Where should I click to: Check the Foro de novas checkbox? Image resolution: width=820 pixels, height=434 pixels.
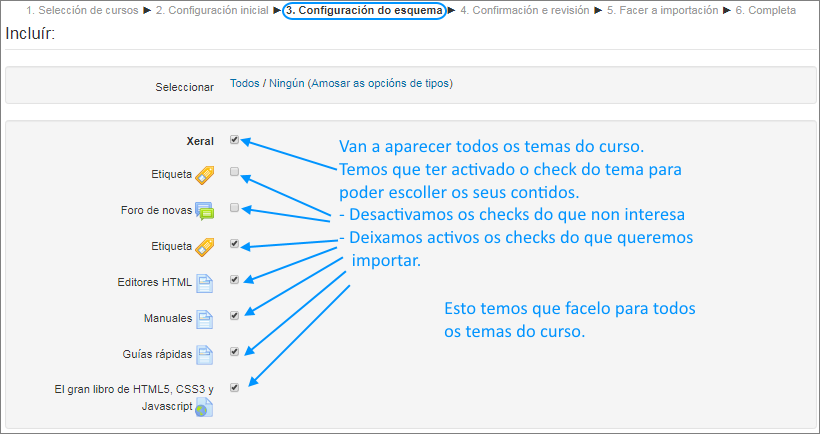tap(234, 208)
